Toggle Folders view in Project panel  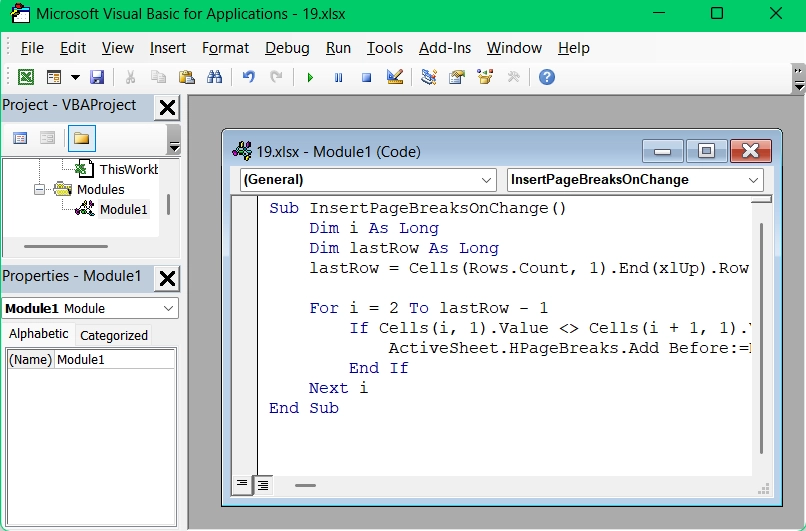tap(81, 138)
